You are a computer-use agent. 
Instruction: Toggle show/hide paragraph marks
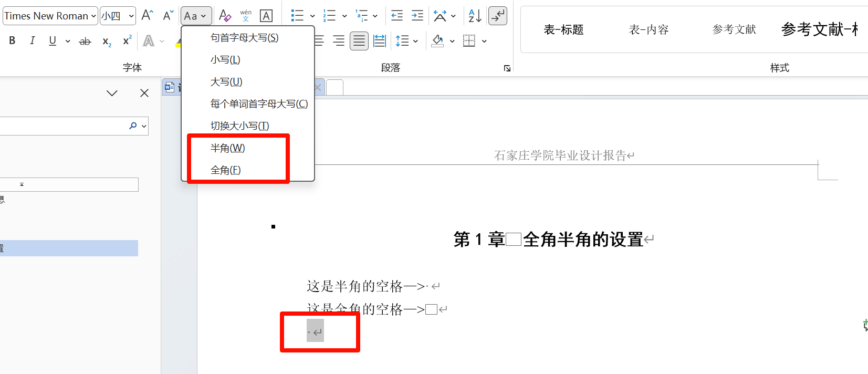pyautogui.click(x=497, y=16)
